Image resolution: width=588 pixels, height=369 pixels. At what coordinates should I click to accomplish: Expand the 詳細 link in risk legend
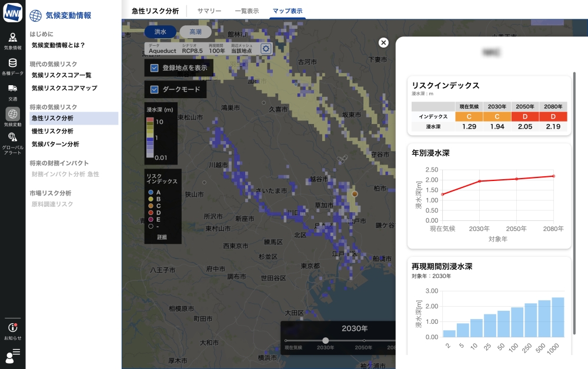[162, 237]
